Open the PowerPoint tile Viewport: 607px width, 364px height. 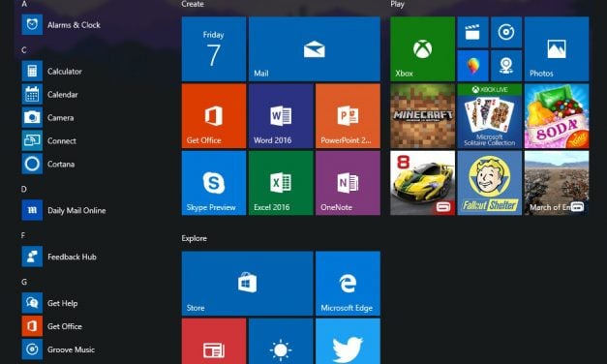click(x=348, y=116)
